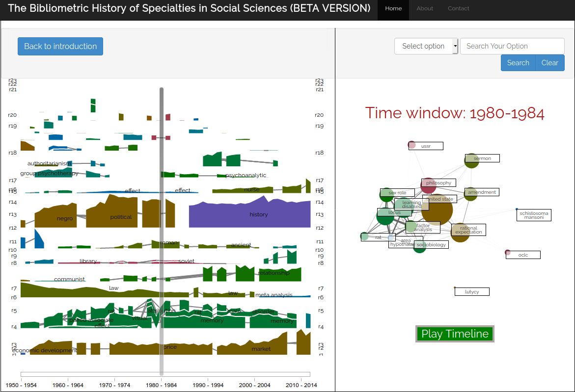This screenshot has width=575, height=392.
Task: Click the amendment node label
Action: (482, 192)
